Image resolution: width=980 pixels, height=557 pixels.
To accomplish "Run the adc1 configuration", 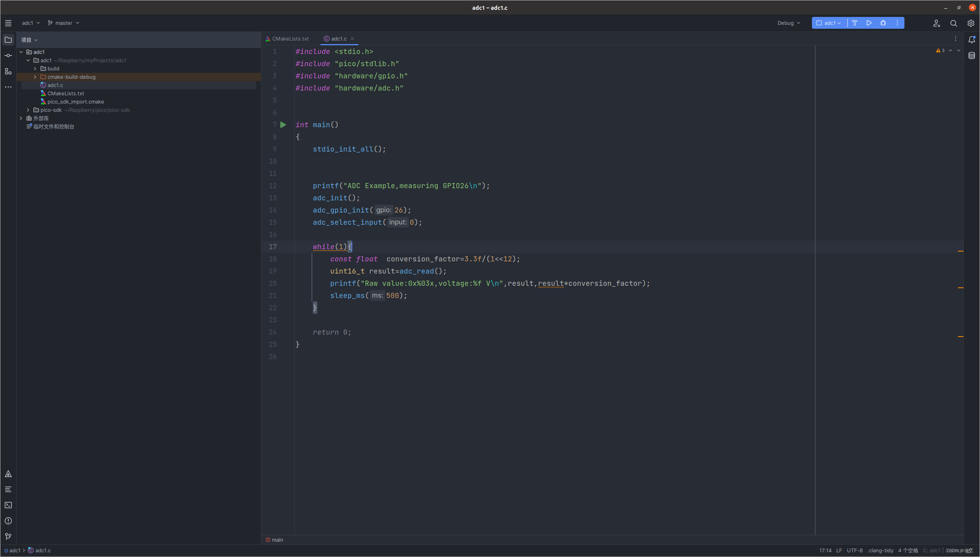I will [869, 23].
